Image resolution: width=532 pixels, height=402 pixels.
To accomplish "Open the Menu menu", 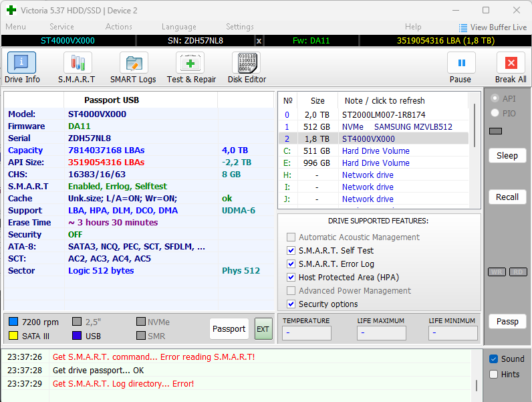I will [15, 27].
